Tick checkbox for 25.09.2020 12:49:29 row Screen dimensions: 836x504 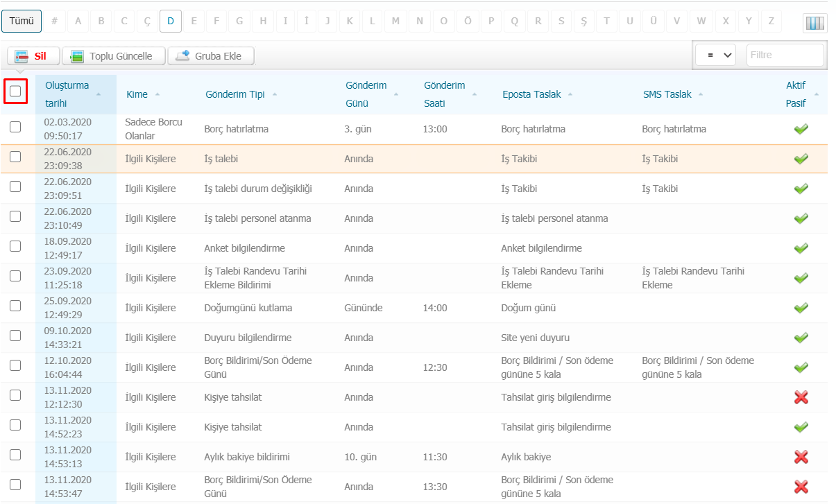point(15,306)
